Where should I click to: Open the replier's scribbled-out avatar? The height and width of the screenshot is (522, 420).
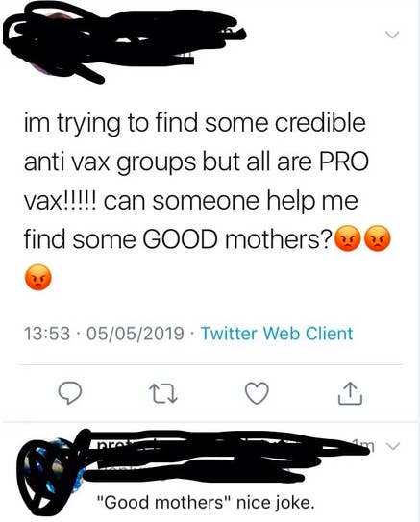[50, 471]
